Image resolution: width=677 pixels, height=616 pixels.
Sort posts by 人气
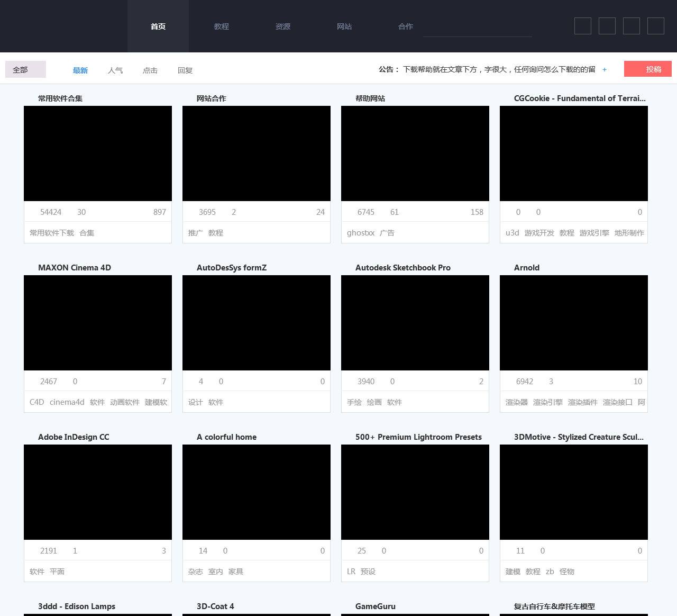pos(115,70)
